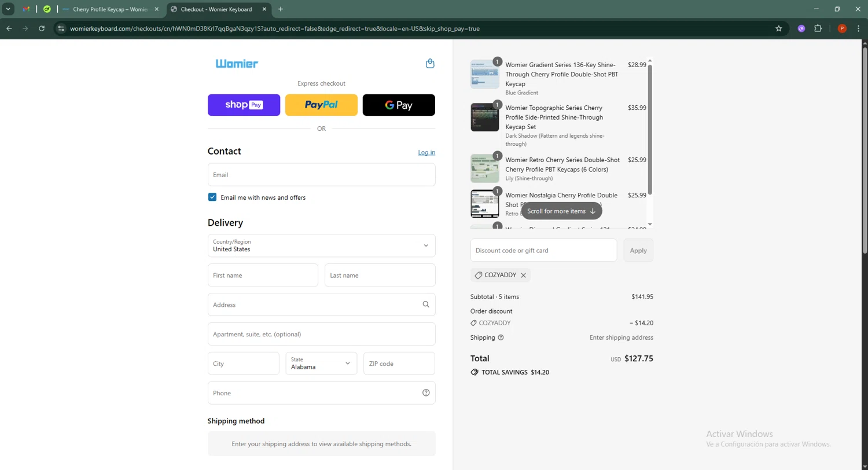Viewport: 868px width, 470px height.
Task: Click the order items list scrollbar
Action: click(650, 129)
